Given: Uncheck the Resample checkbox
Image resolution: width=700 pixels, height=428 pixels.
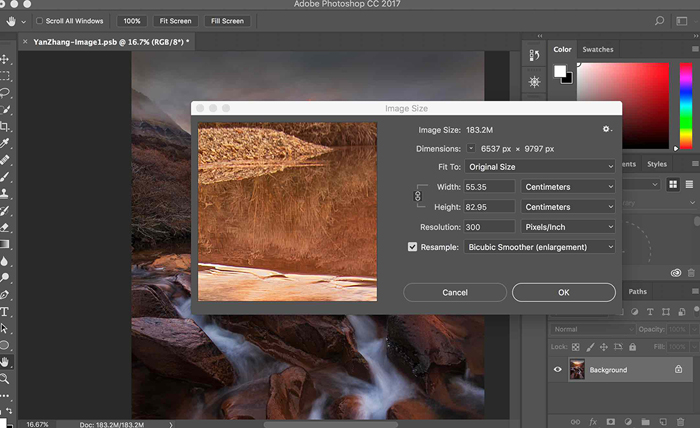Looking at the screenshot, I should point(412,246).
